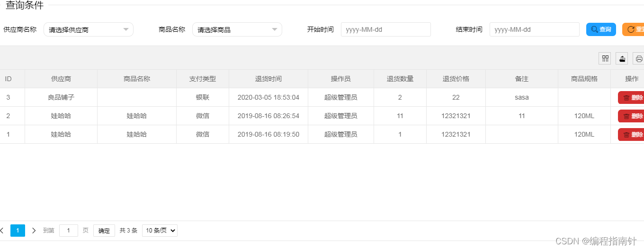
Task: Click the 退货时间 column header
Action: point(268,79)
